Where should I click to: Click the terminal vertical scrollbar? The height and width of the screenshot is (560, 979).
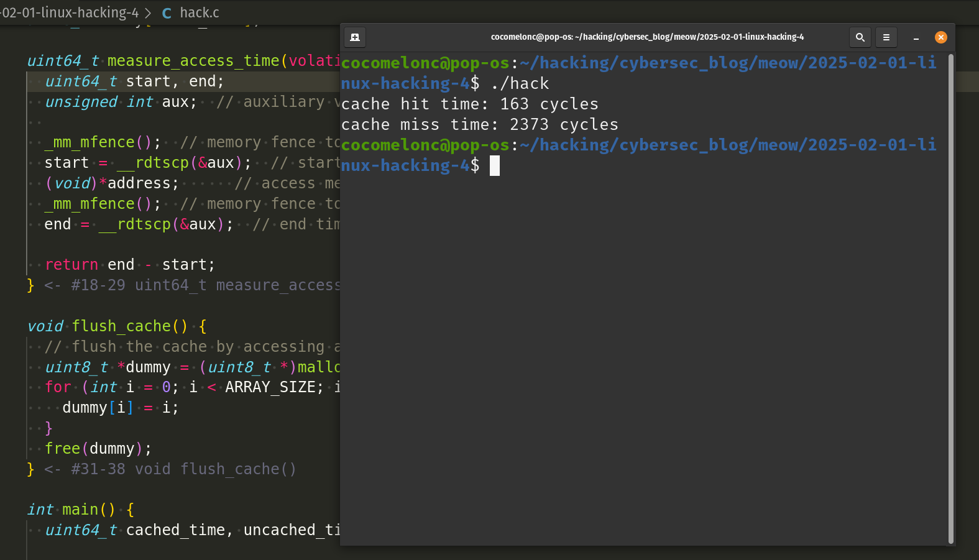[951, 298]
